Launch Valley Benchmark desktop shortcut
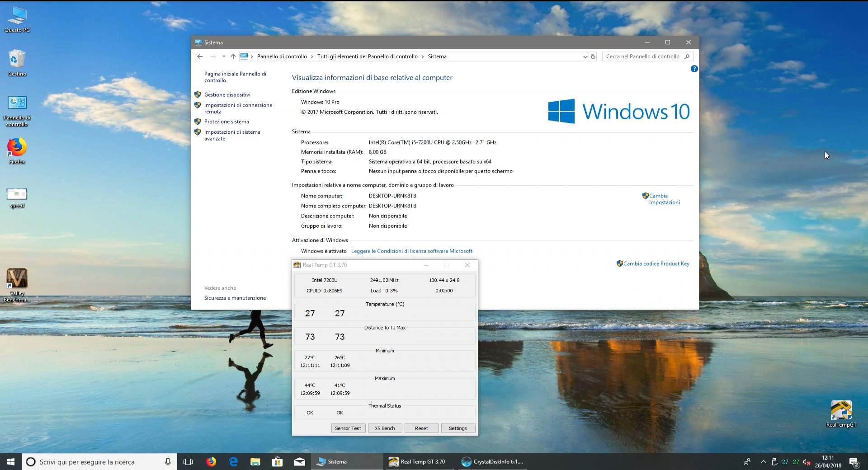The image size is (868, 470). [x=17, y=285]
